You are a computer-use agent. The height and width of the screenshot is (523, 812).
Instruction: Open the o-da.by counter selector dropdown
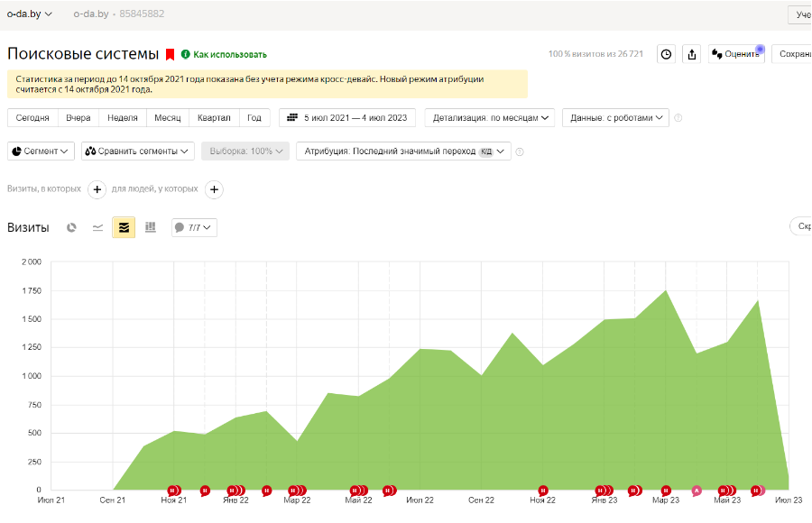click(30, 14)
